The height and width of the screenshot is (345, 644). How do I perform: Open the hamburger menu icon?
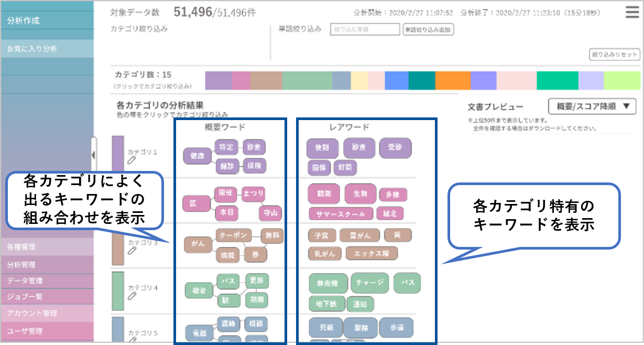pyautogui.click(x=632, y=12)
